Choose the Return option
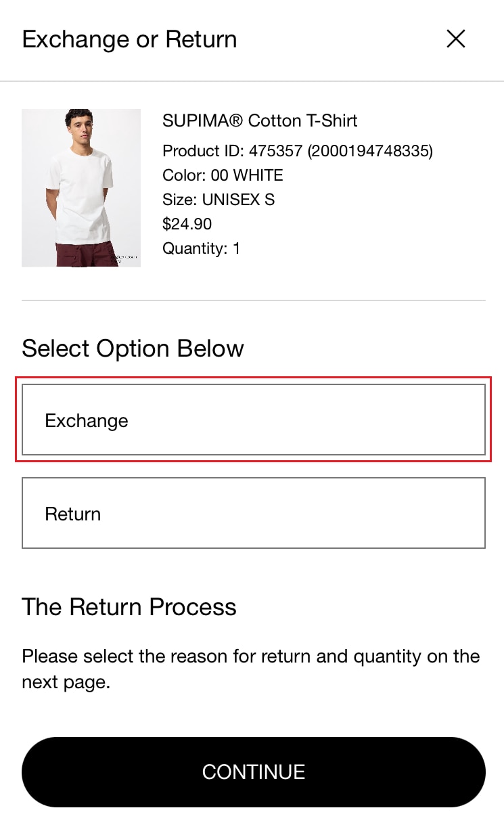The width and height of the screenshot is (504, 829). pos(253,513)
